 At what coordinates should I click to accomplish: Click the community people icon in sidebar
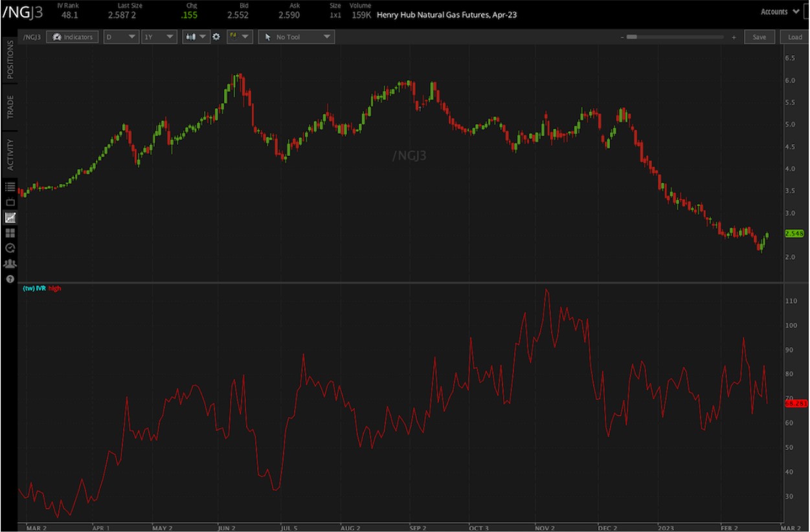click(x=9, y=263)
